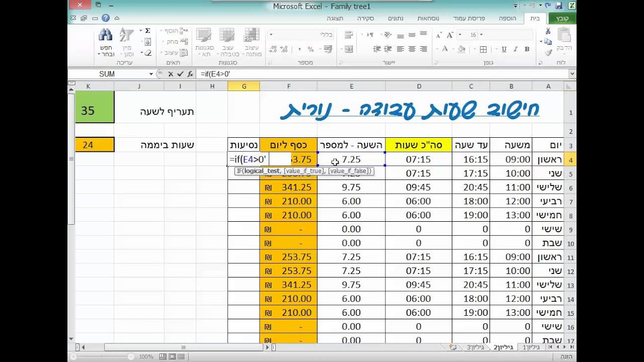
Task: Click the Paste clipboard icon
Action: coord(564,35)
